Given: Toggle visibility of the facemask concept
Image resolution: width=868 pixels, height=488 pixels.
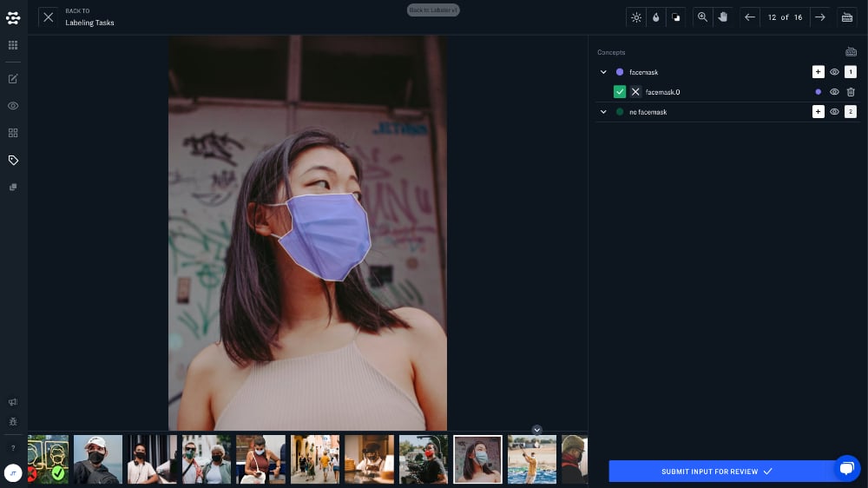Looking at the screenshot, I should (x=834, y=72).
